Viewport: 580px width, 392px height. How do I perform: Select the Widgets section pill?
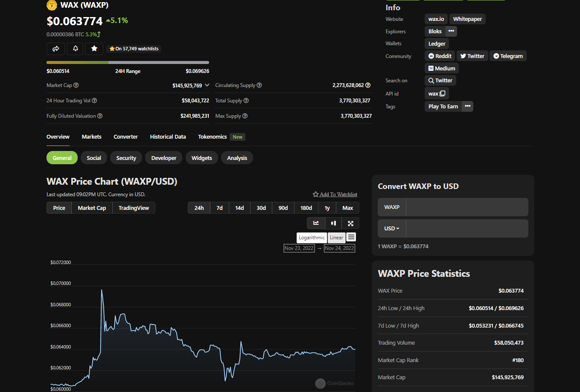pyautogui.click(x=202, y=158)
